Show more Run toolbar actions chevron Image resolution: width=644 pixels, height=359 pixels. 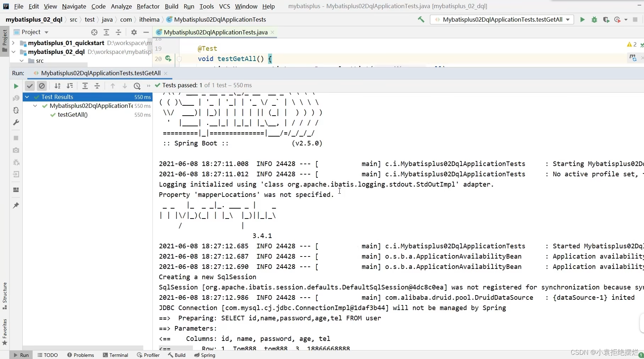(148, 86)
